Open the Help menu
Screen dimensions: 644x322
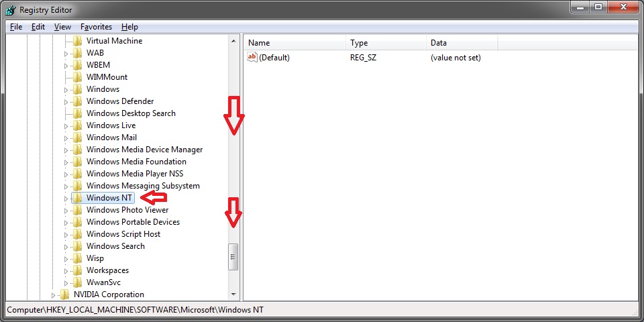click(x=129, y=27)
